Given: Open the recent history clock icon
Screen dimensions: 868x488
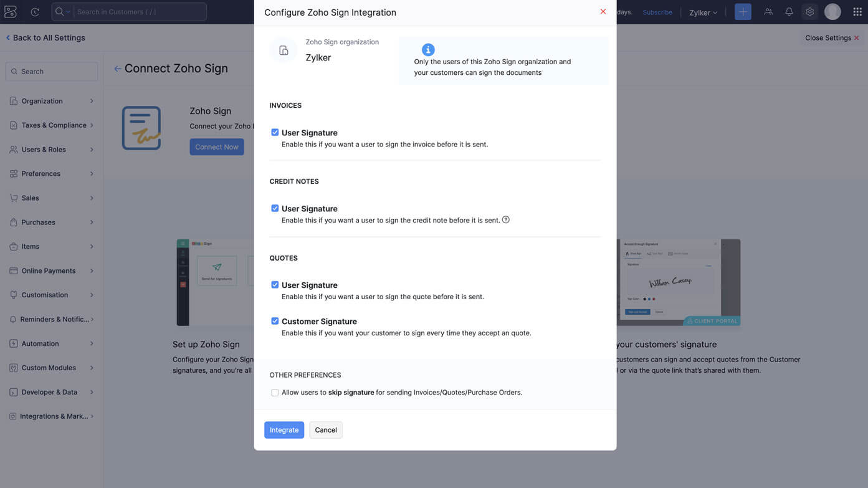Looking at the screenshot, I should point(35,12).
